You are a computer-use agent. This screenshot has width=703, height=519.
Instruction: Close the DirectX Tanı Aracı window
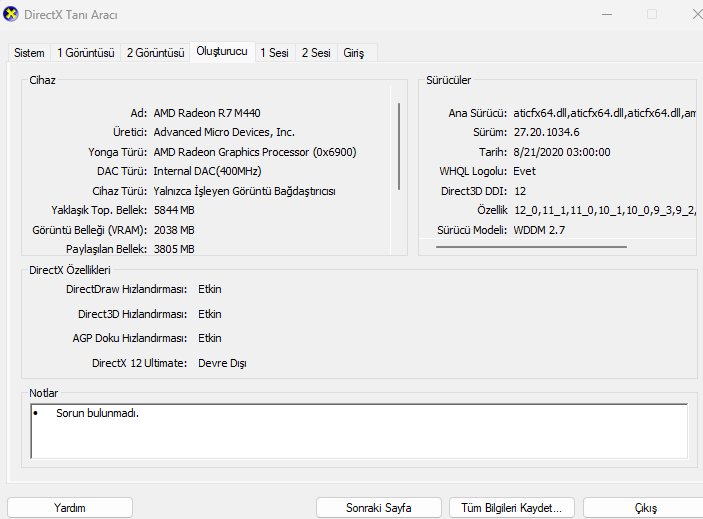coord(697,14)
